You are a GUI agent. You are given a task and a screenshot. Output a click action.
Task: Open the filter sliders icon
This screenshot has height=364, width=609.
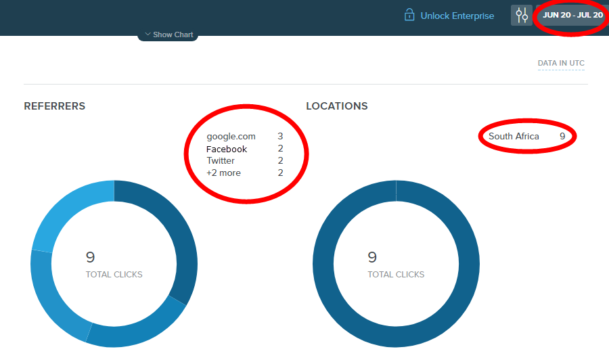click(x=522, y=15)
